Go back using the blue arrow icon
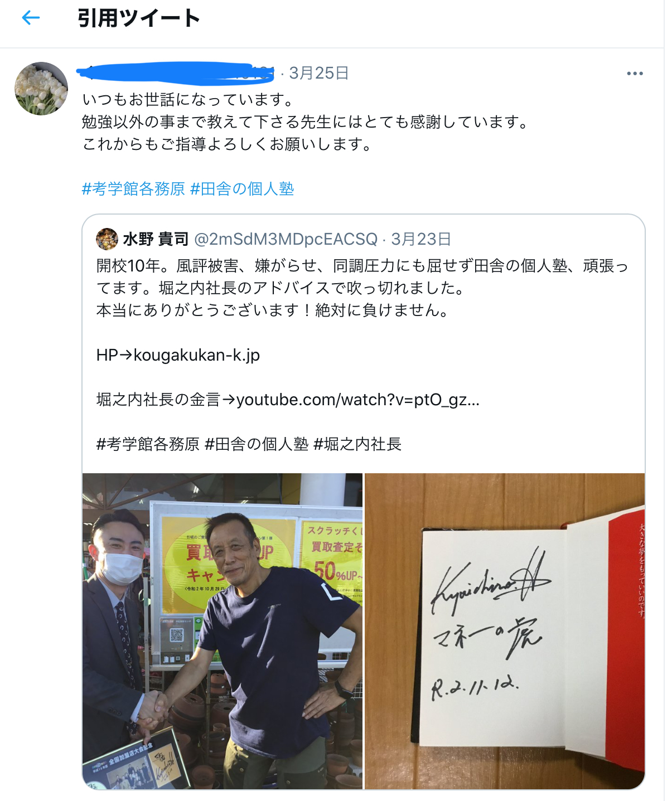This screenshot has width=672, height=801. [31, 18]
